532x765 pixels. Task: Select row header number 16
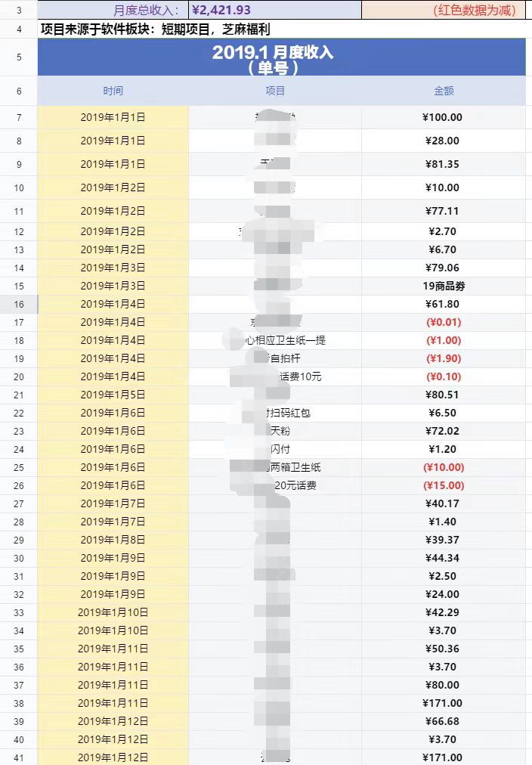(x=19, y=304)
